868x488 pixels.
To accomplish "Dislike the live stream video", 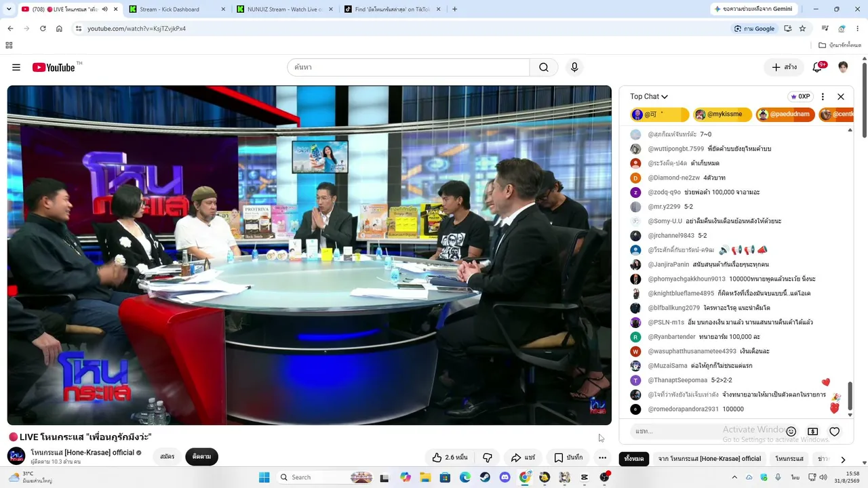I will (x=487, y=457).
